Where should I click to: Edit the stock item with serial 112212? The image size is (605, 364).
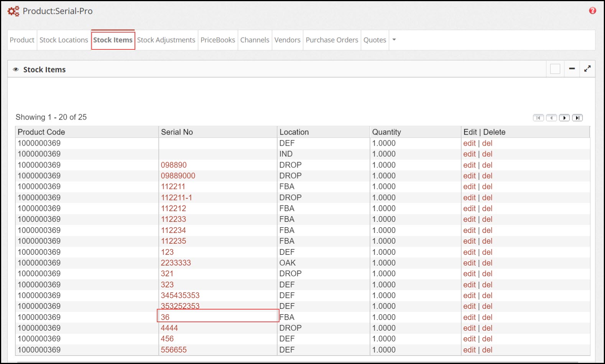(469, 208)
